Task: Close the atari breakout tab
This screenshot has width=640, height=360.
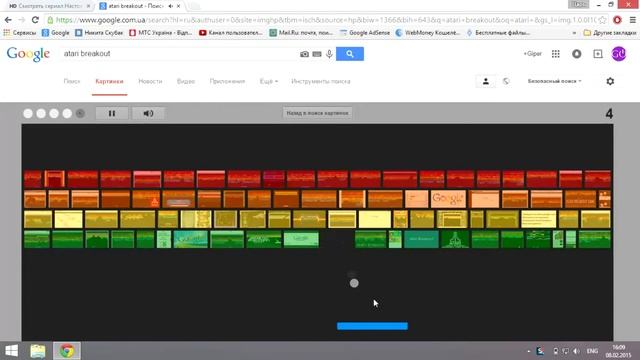Action: click(178, 6)
